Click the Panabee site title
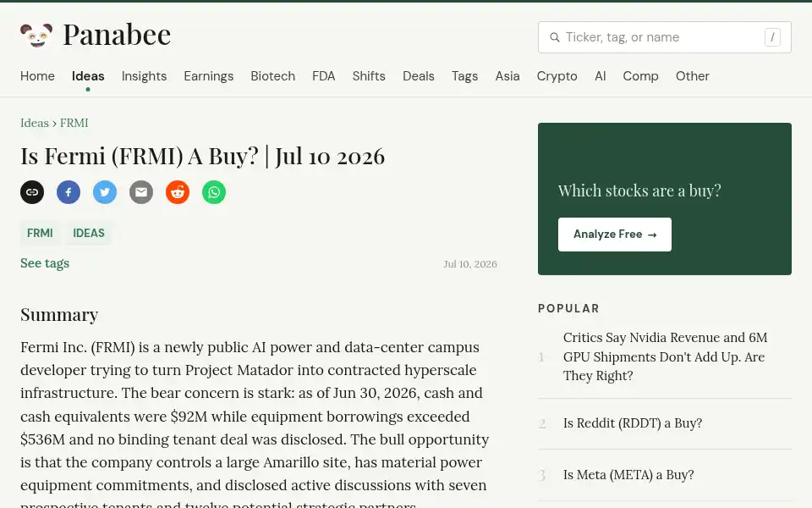This screenshot has height=508, width=812. [x=117, y=36]
